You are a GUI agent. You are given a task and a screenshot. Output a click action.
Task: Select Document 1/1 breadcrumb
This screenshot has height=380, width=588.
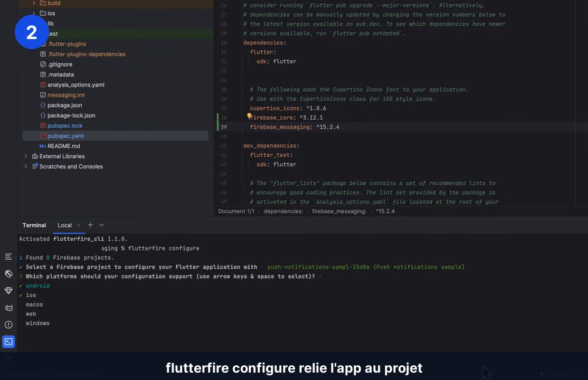pos(236,211)
